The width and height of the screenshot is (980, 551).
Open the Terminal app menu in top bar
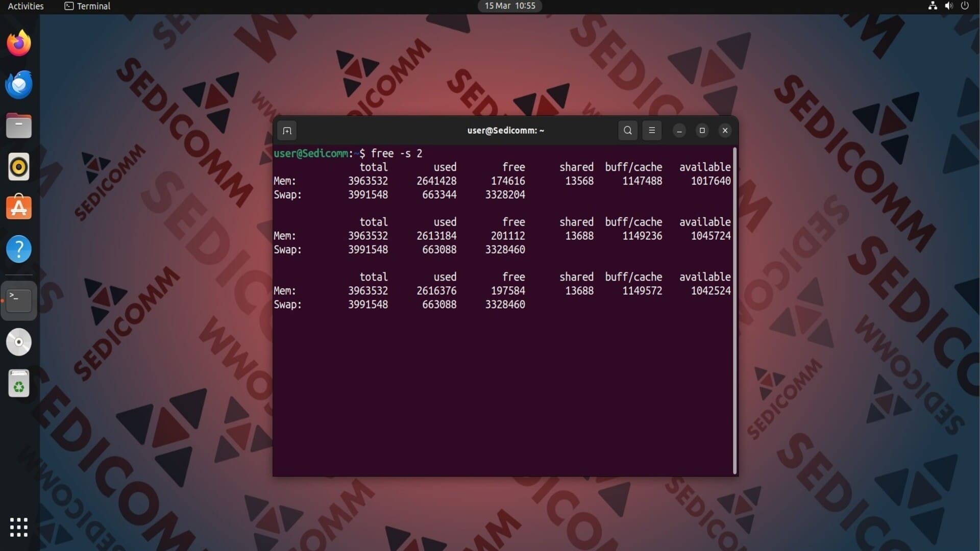(x=87, y=6)
